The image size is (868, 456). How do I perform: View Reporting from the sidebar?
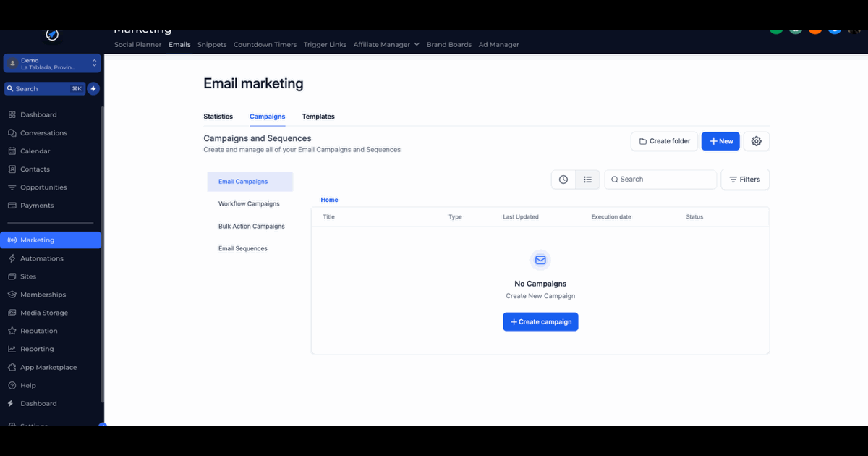(37, 349)
